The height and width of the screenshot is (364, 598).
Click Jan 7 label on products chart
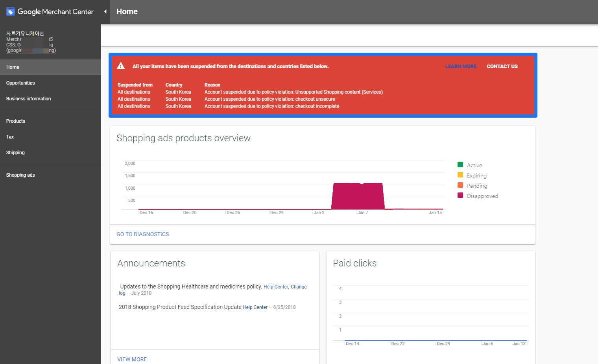tap(363, 212)
